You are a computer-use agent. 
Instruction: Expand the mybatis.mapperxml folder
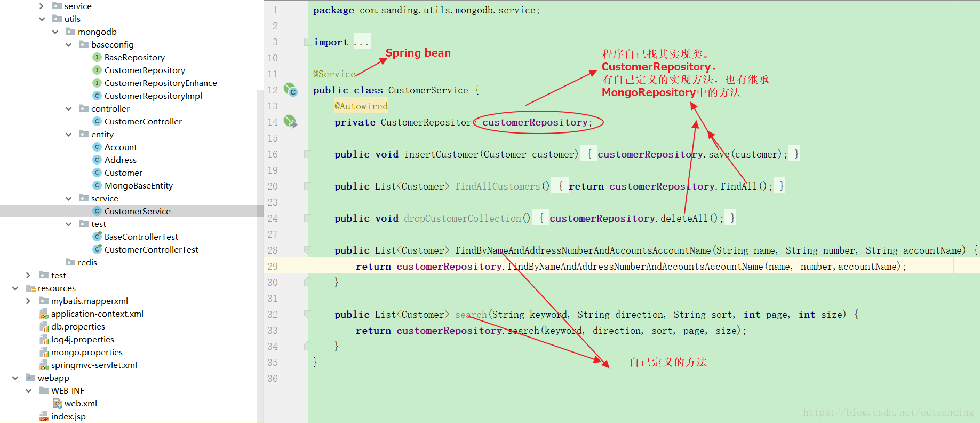coord(28,301)
